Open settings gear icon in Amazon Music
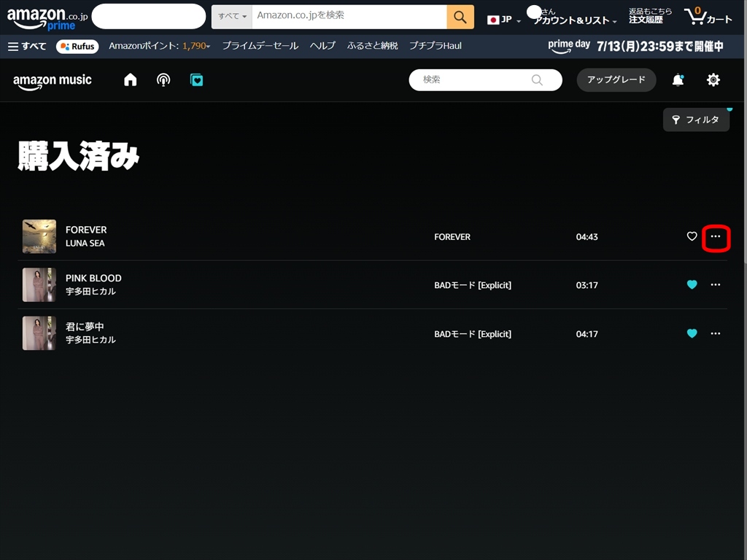 coord(713,80)
